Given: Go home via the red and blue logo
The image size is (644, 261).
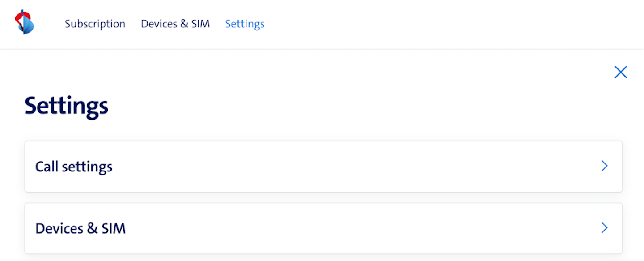Looking at the screenshot, I should (25, 22).
